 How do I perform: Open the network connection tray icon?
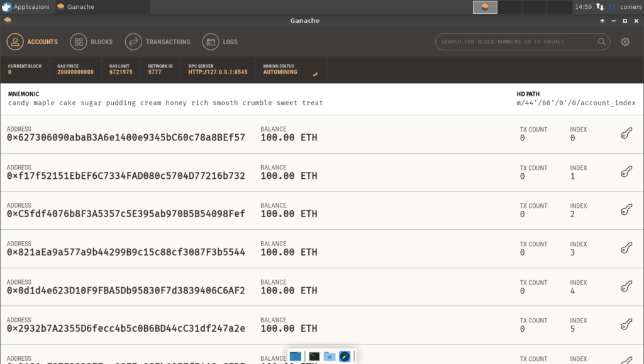coord(599,7)
